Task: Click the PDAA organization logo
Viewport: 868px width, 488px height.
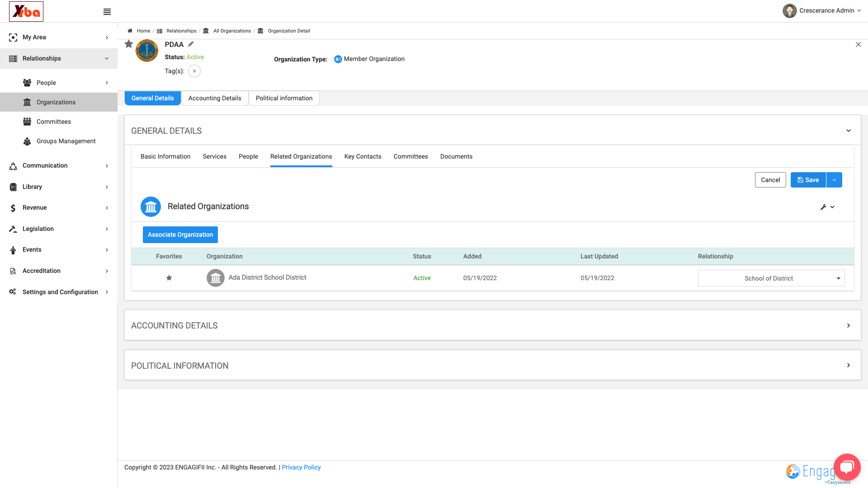Action: tap(147, 51)
